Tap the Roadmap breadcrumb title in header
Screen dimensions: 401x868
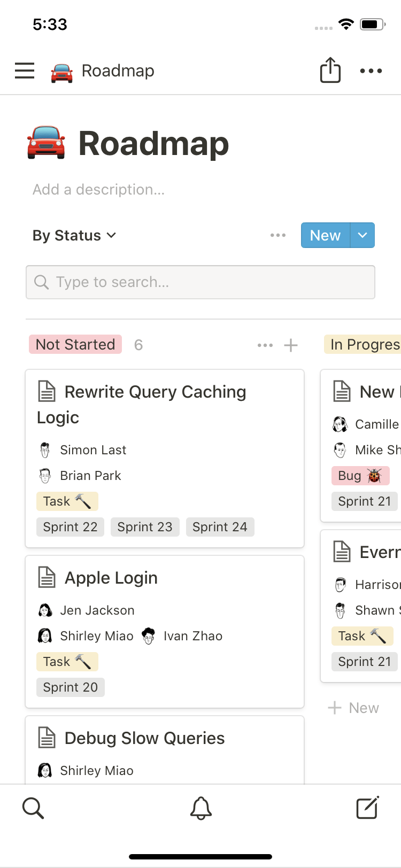coord(118,71)
